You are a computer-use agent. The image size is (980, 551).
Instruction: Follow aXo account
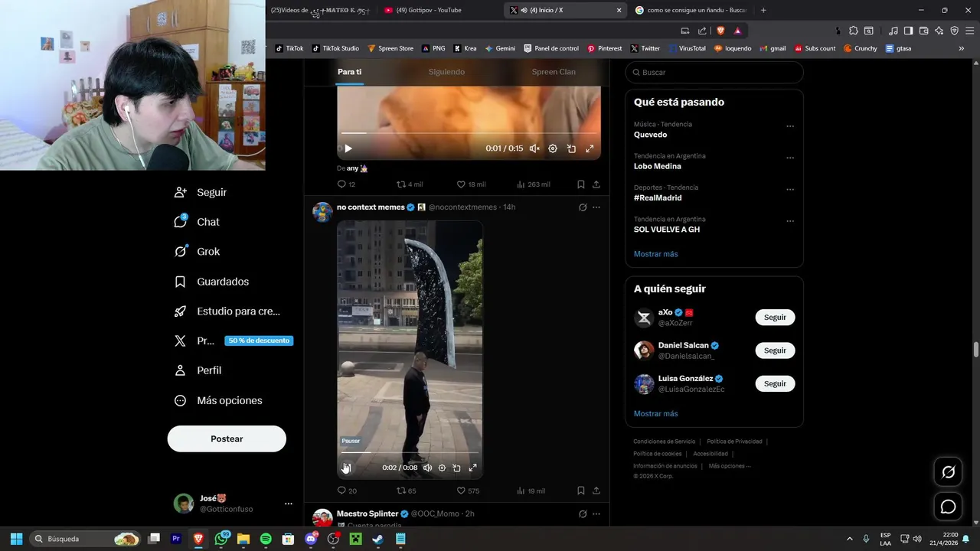[775, 317]
